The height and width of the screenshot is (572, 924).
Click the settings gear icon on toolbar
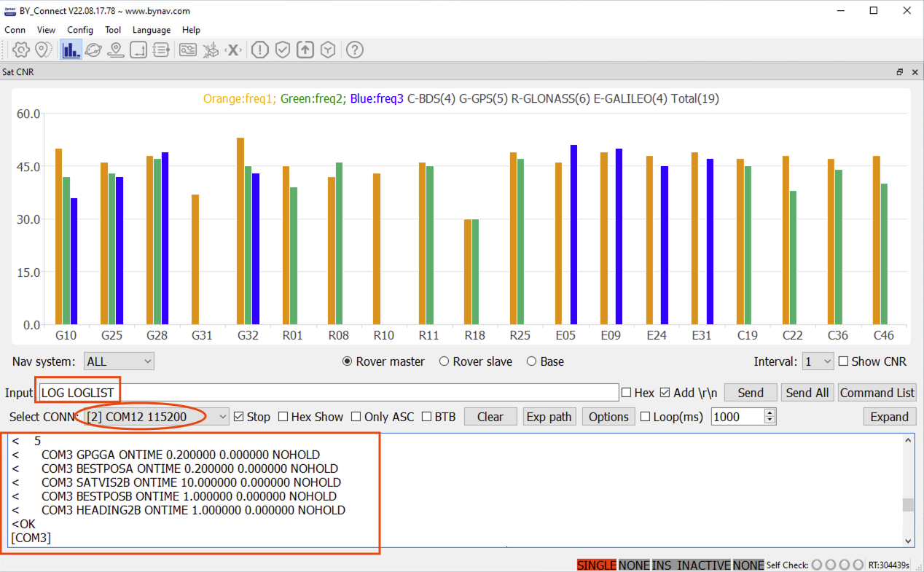coord(20,50)
